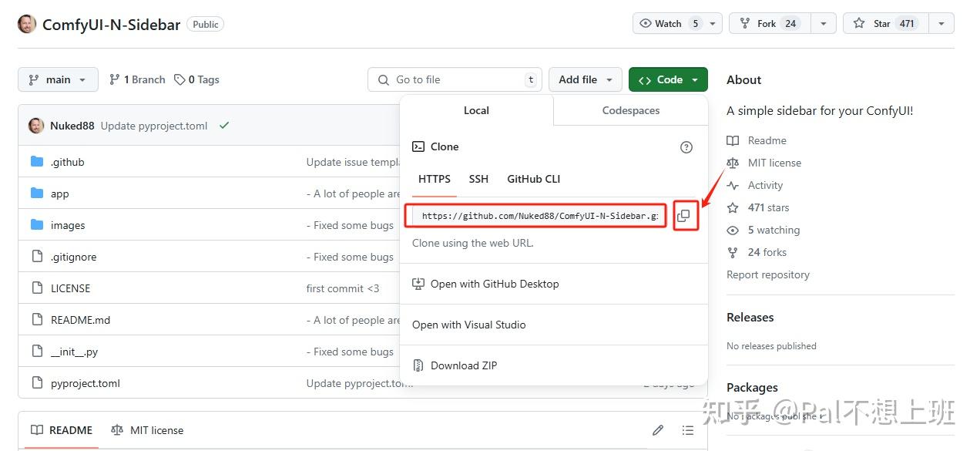Expand the main branch dropdown
980x451 pixels.
tap(58, 79)
